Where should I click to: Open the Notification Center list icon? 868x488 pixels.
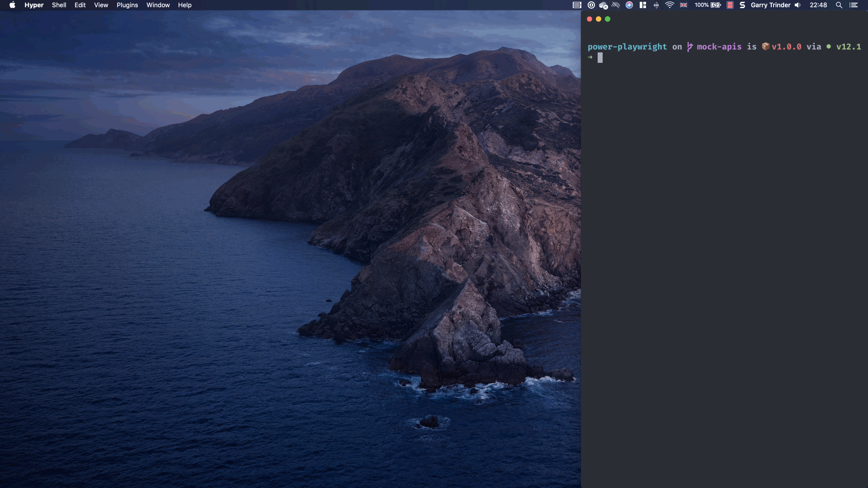[854, 5]
